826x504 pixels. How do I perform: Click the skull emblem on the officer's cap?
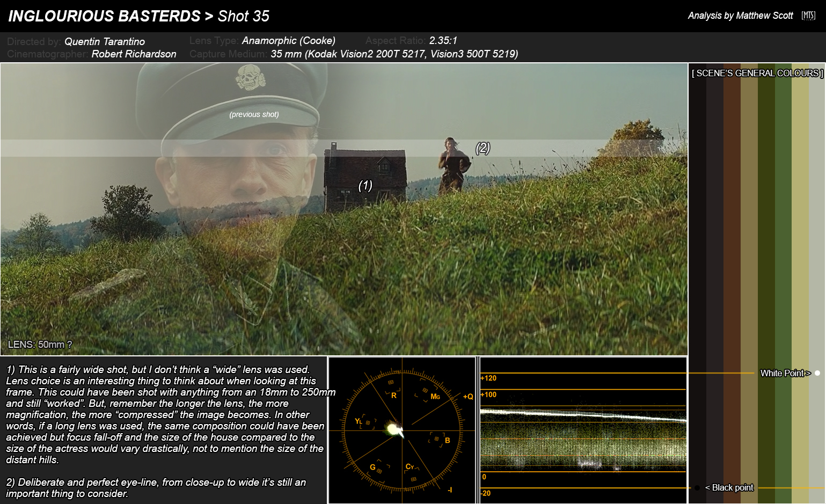point(250,77)
